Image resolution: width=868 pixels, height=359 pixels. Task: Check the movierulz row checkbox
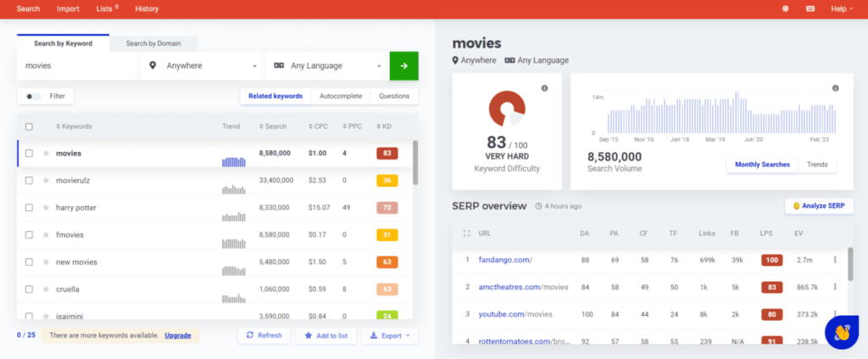(30, 181)
